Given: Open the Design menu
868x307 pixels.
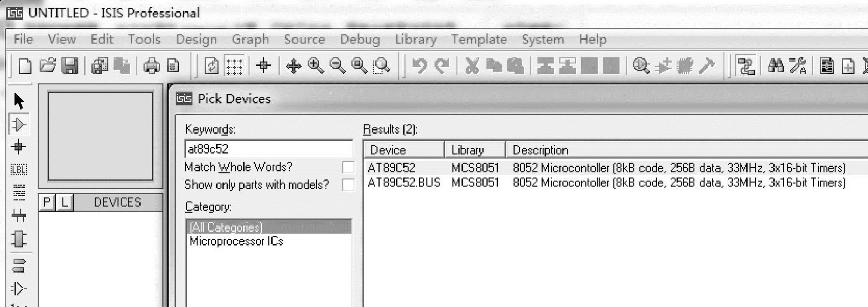Looking at the screenshot, I should 196,39.
